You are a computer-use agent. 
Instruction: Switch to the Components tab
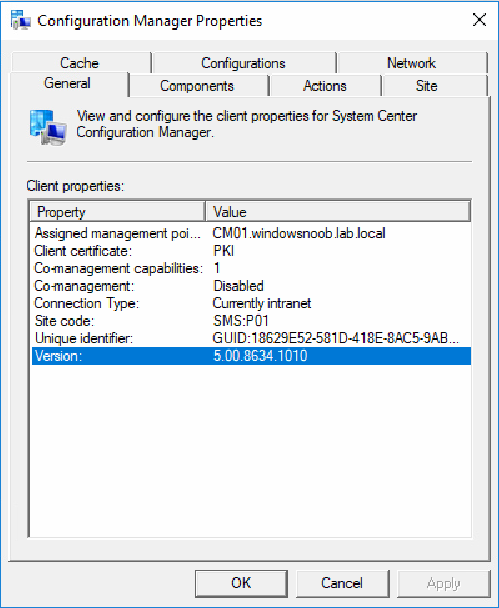pyautogui.click(x=198, y=86)
